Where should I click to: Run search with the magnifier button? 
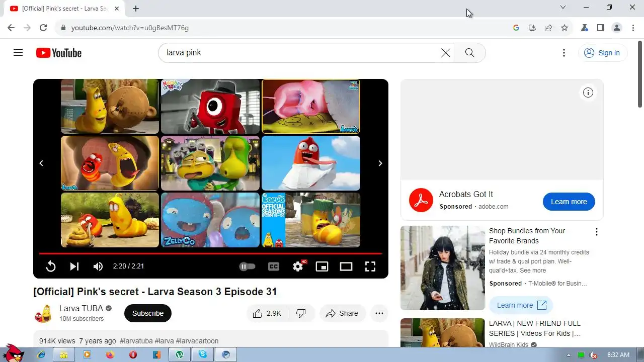pos(469,53)
